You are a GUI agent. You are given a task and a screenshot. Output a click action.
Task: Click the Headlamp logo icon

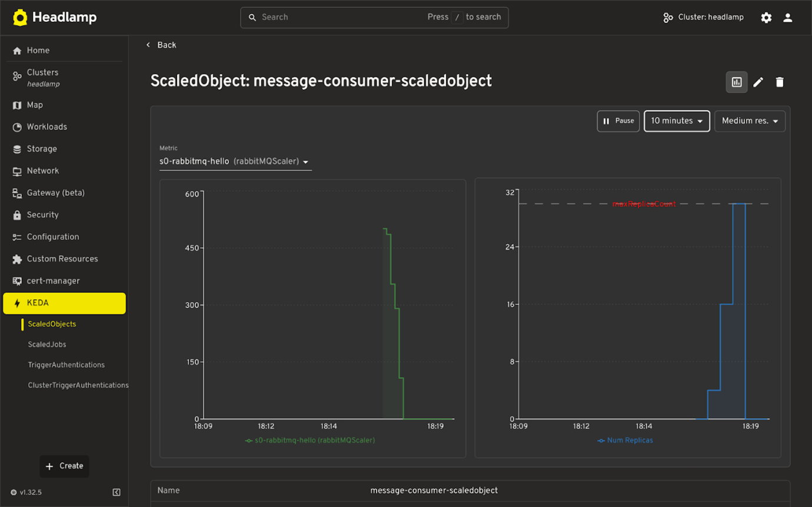coord(20,18)
